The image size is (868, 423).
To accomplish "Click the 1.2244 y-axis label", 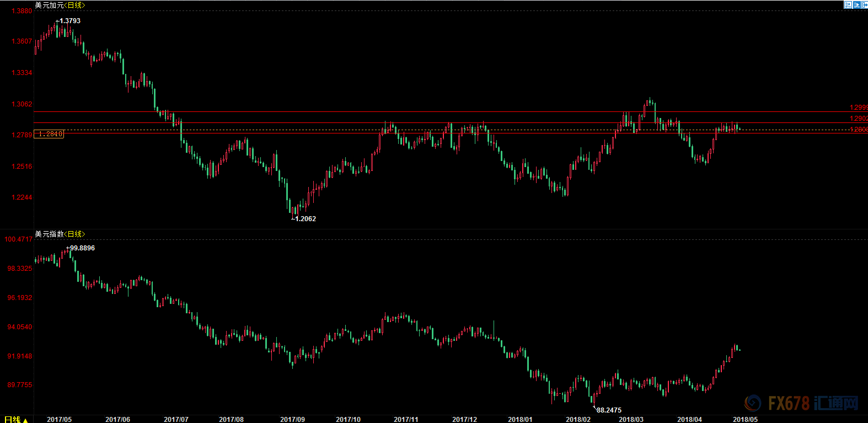I will pyautogui.click(x=22, y=197).
